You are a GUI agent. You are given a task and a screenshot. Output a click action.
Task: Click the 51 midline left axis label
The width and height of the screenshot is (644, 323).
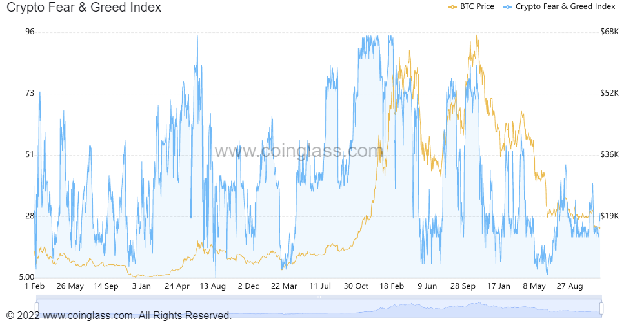(30, 154)
